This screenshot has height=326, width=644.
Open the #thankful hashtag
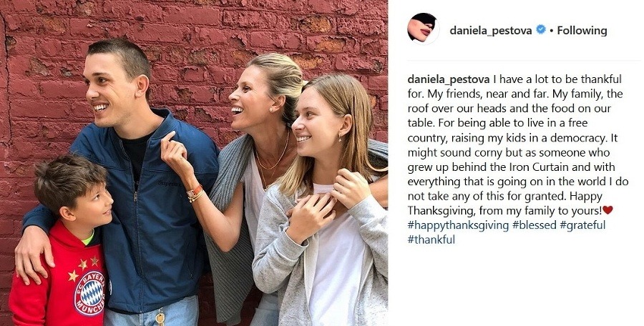tap(431, 239)
